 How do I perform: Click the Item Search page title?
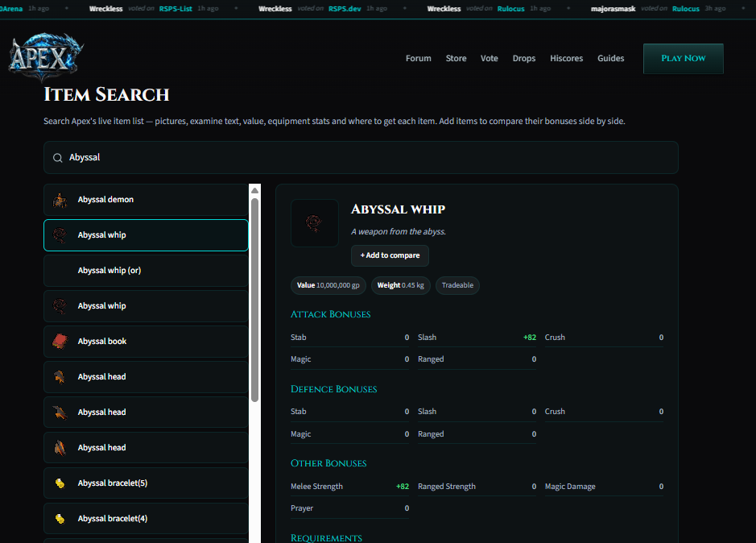(106, 94)
